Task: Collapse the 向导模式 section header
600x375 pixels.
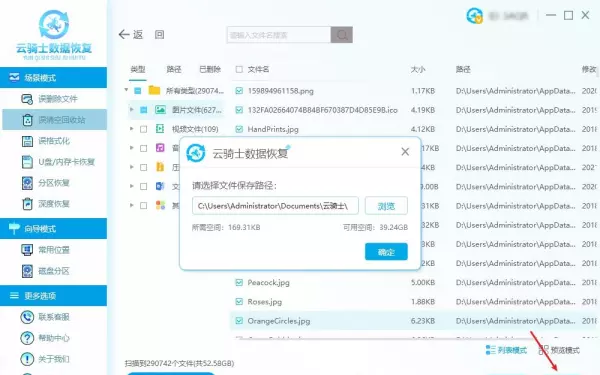Action: click(x=54, y=228)
